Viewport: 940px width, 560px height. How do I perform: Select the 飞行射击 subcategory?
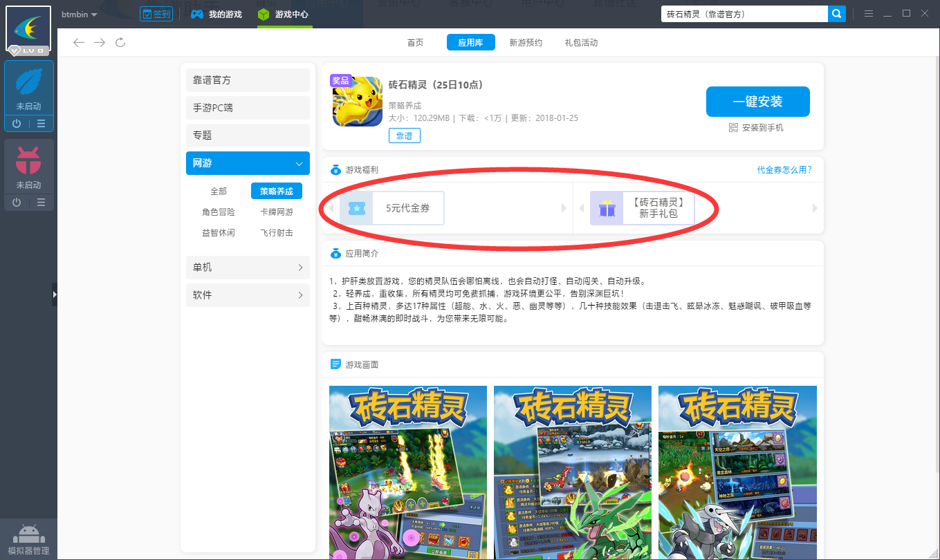(x=277, y=233)
